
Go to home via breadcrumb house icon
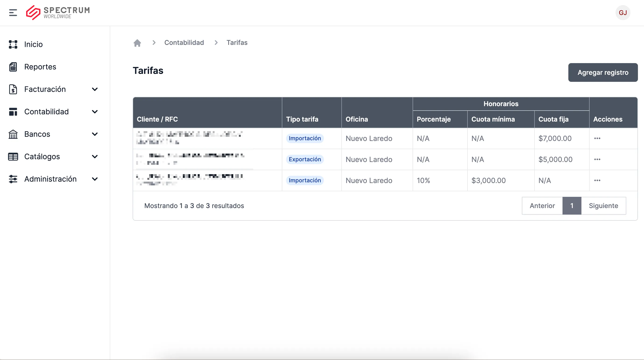click(137, 43)
